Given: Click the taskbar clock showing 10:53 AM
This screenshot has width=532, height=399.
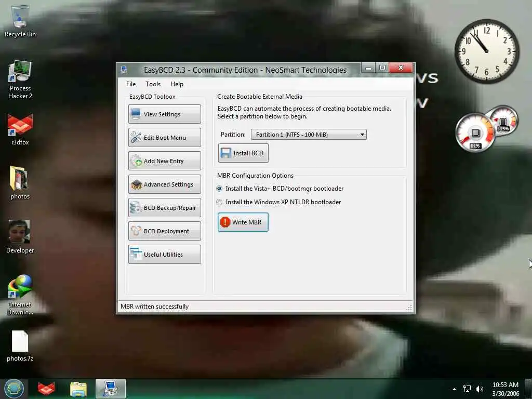Looking at the screenshot, I should (505, 389).
